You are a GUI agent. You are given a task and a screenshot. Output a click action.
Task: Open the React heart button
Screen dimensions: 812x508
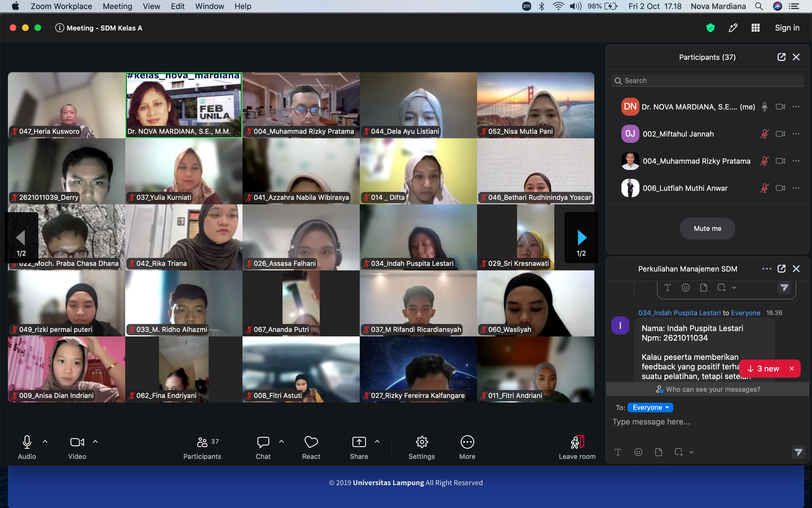pos(311,447)
